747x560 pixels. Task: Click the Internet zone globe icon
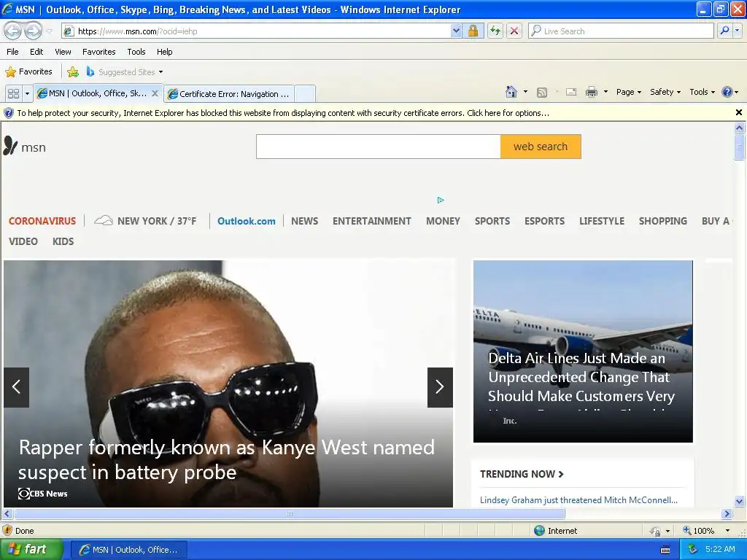[539, 531]
